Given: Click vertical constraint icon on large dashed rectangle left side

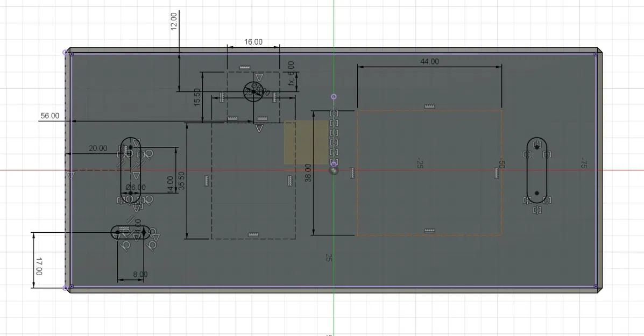Looking at the screenshot, I should pyautogui.click(x=207, y=181).
